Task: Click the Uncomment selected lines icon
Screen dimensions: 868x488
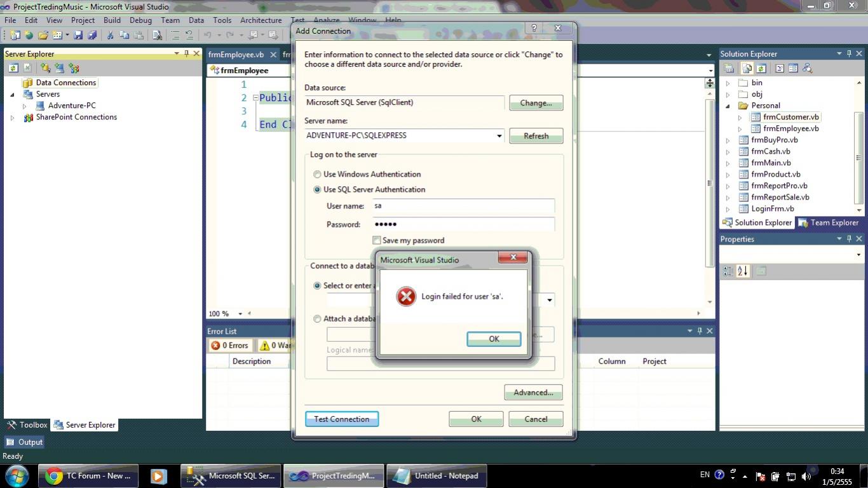Action: click(x=189, y=35)
